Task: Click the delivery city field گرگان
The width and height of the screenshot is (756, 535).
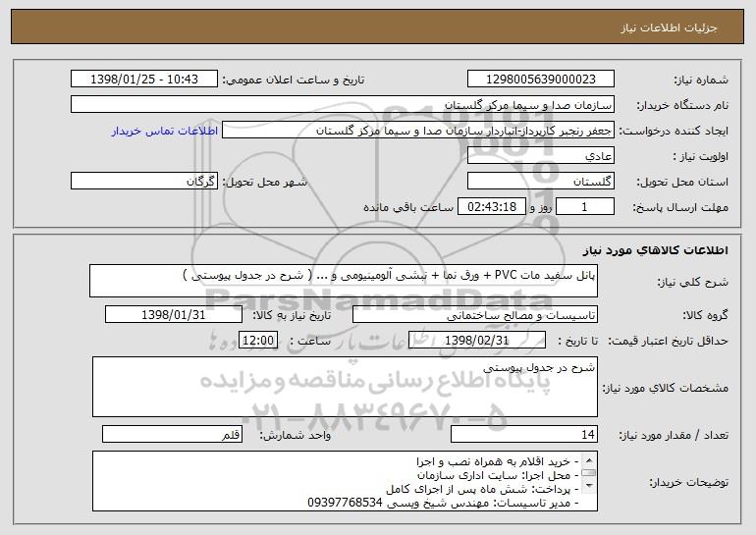Action: click(x=144, y=182)
